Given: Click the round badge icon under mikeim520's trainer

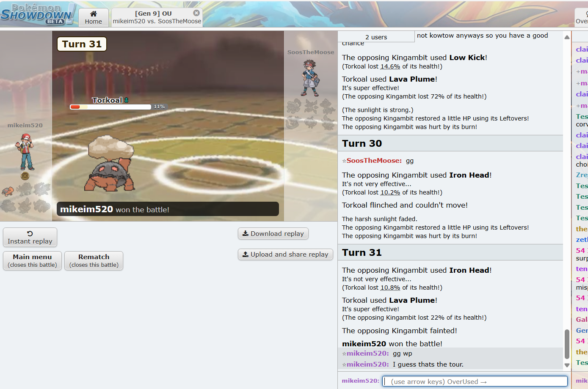Looking at the screenshot, I should point(25,176).
